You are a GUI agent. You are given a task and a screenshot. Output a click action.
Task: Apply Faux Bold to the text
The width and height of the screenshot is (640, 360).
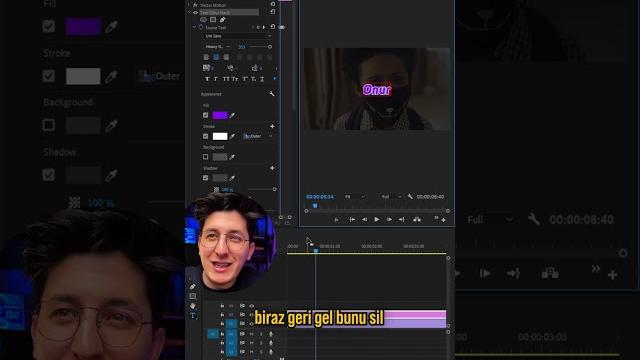[x=207, y=79]
